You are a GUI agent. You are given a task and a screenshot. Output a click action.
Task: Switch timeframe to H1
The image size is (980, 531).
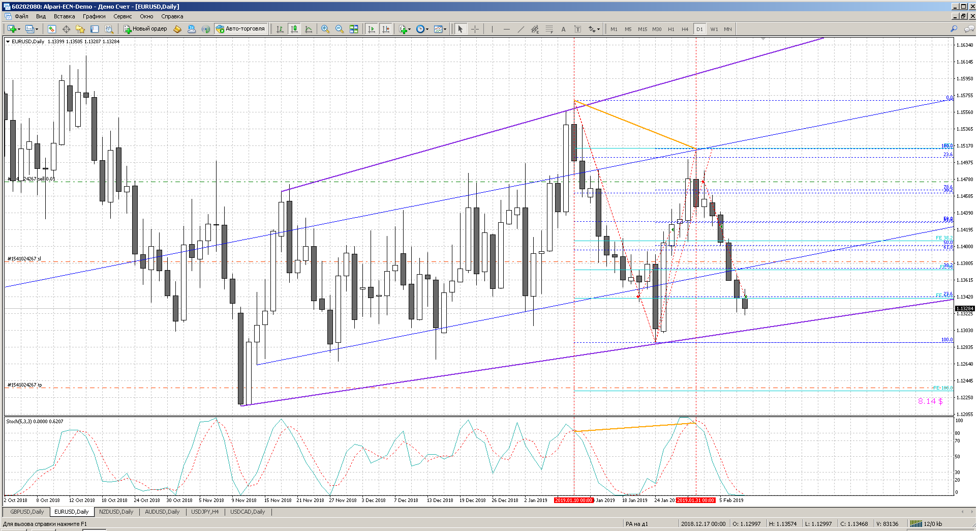(x=671, y=29)
